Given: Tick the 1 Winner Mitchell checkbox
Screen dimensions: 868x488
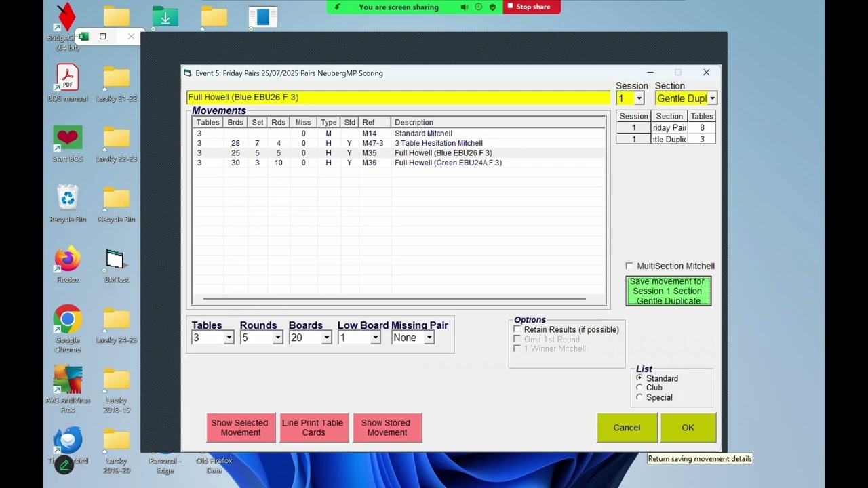Looking at the screenshot, I should tap(517, 348).
